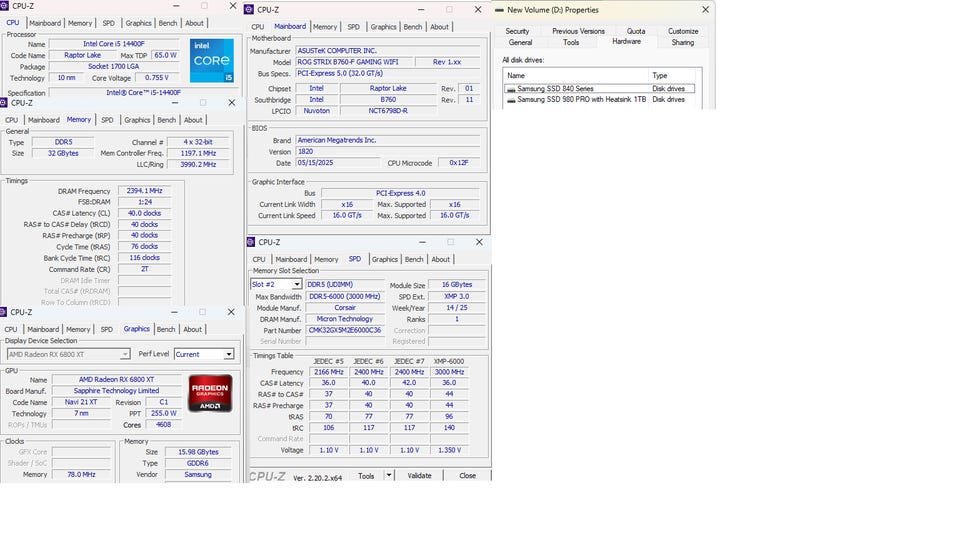The image size is (960, 540).
Task: Open the display device dropdown AMD Radeon RX 6800 XT
Action: pos(68,354)
